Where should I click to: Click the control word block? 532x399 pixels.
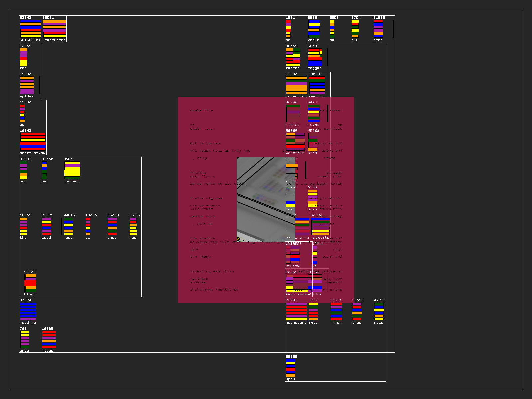(72, 170)
